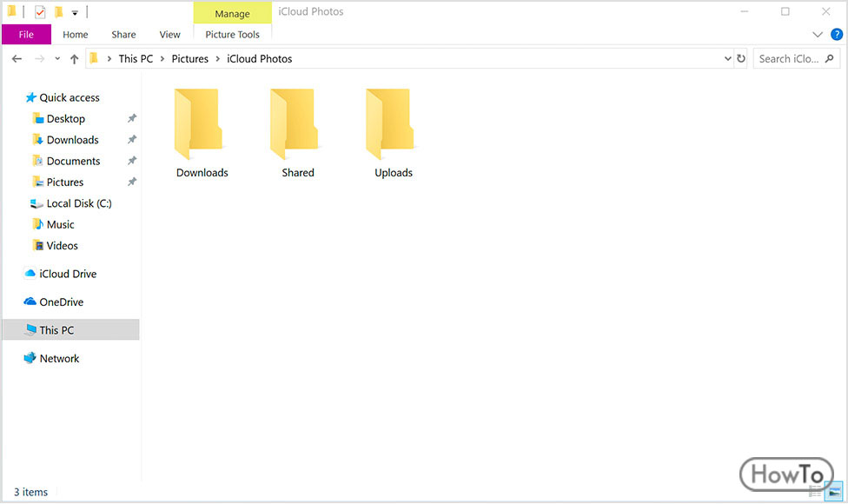Select Network in the sidebar
The width and height of the screenshot is (848, 504).
click(51, 359)
